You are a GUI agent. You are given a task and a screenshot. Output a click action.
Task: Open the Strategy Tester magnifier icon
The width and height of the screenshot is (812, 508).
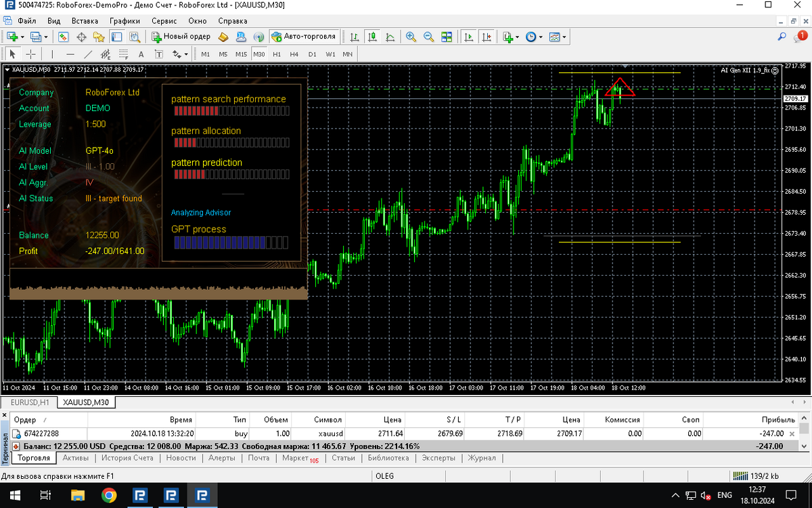134,37
